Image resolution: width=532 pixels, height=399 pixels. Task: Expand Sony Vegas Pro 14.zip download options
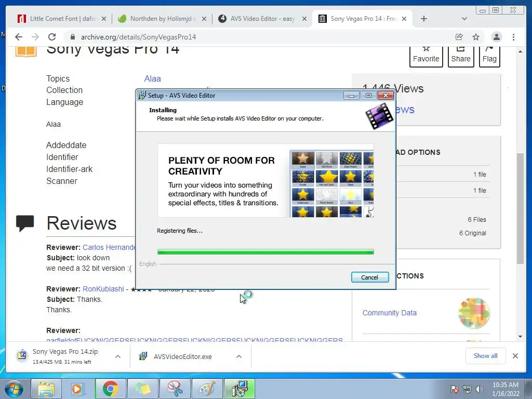118,356
